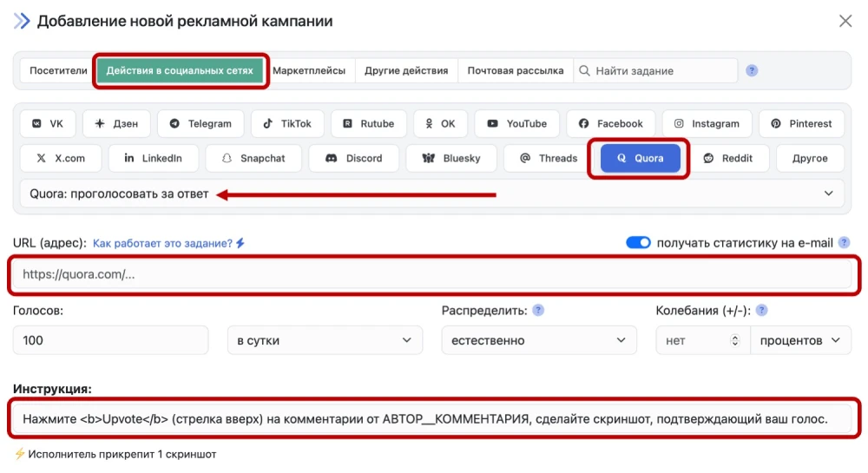Viewport: 868px width, 473px height.
Task: Select the X.com platform button
Action: point(61,158)
